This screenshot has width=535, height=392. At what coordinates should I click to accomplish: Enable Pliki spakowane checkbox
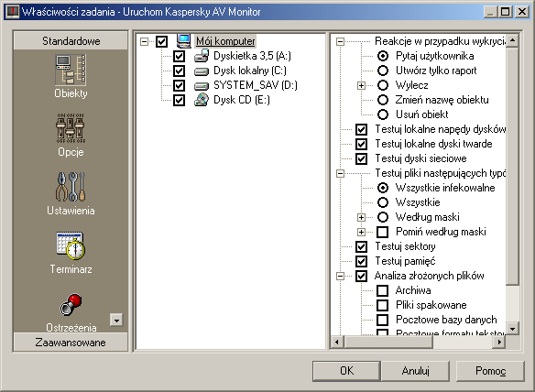click(383, 305)
